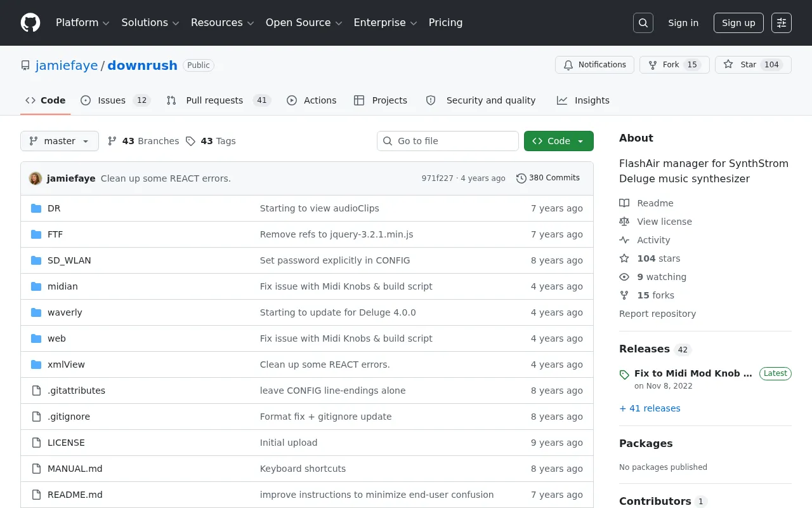Click the DR folder icon
Screen dimensions: 812x508
pos(36,208)
